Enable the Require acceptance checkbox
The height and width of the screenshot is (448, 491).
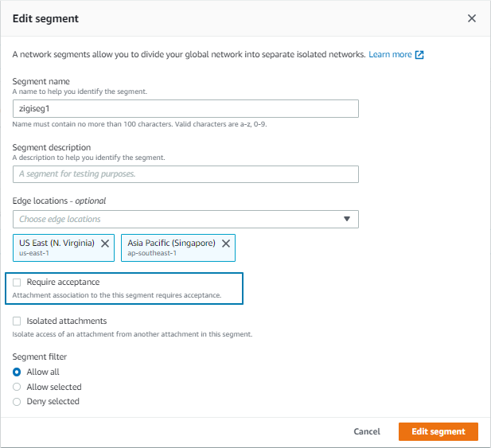tap(17, 282)
